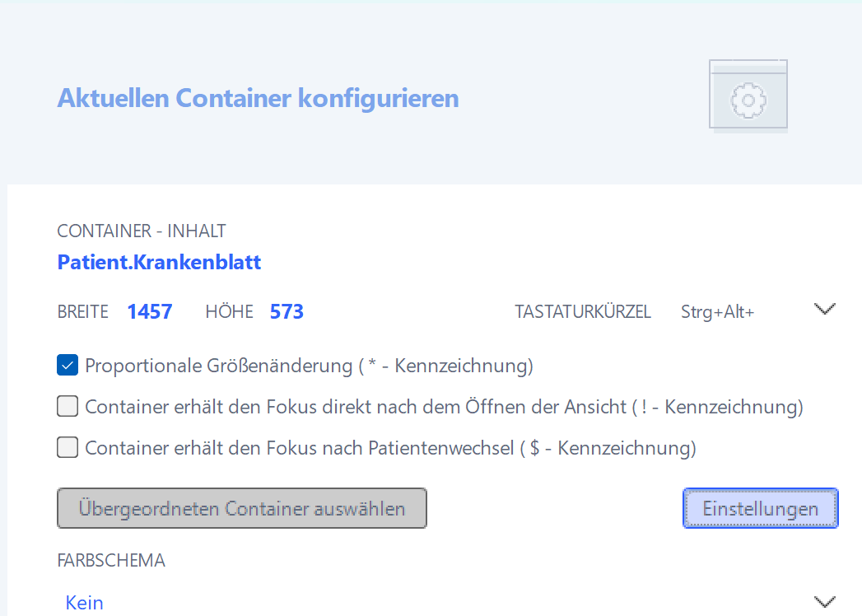Viewport: 862px width, 616px height.
Task: Click the TASTATURKÜRZEL label
Action: (x=582, y=311)
